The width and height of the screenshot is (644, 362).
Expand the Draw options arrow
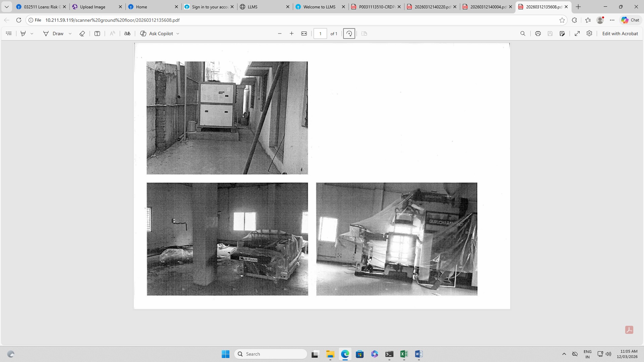[x=70, y=34]
